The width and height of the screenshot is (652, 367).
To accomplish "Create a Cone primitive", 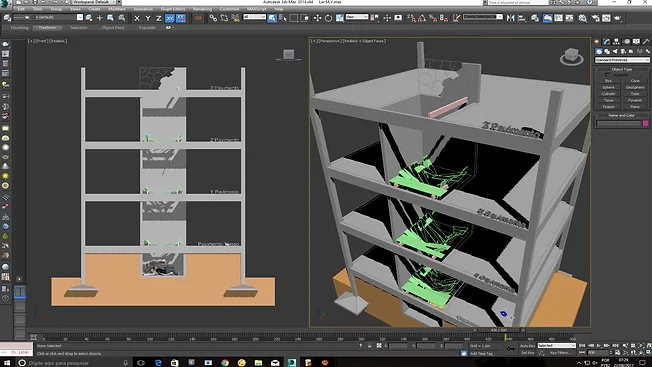I will click(635, 81).
